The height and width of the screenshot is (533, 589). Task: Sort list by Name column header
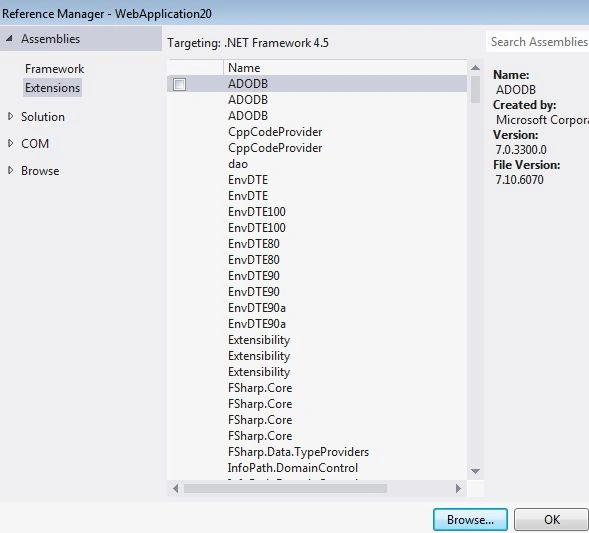pyautogui.click(x=345, y=68)
